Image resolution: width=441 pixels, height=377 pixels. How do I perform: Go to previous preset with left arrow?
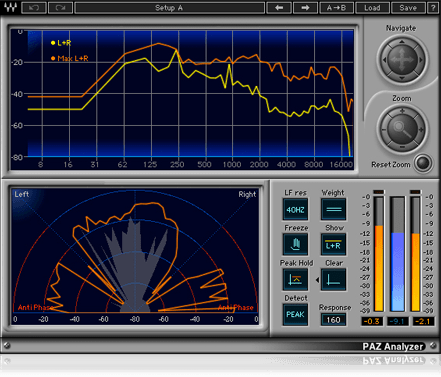[279, 8]
